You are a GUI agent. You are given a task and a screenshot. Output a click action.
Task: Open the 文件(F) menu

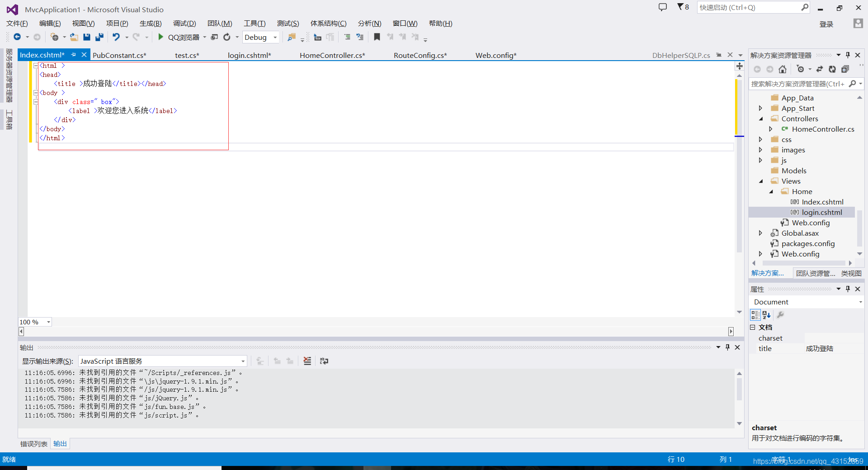[17, 24]
